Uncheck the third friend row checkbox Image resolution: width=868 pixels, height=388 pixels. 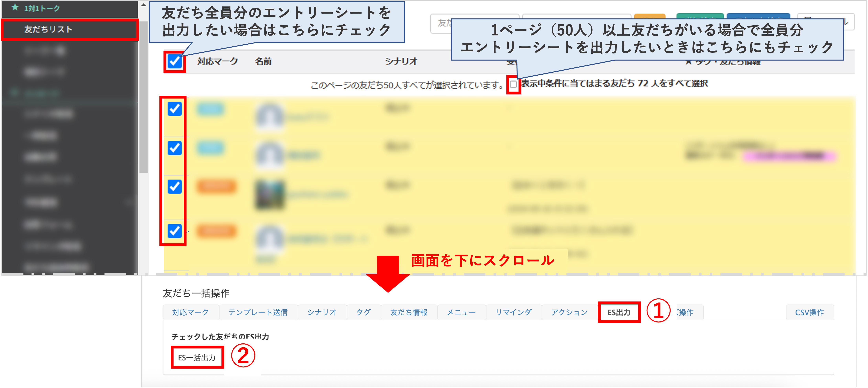coord(174,187)
